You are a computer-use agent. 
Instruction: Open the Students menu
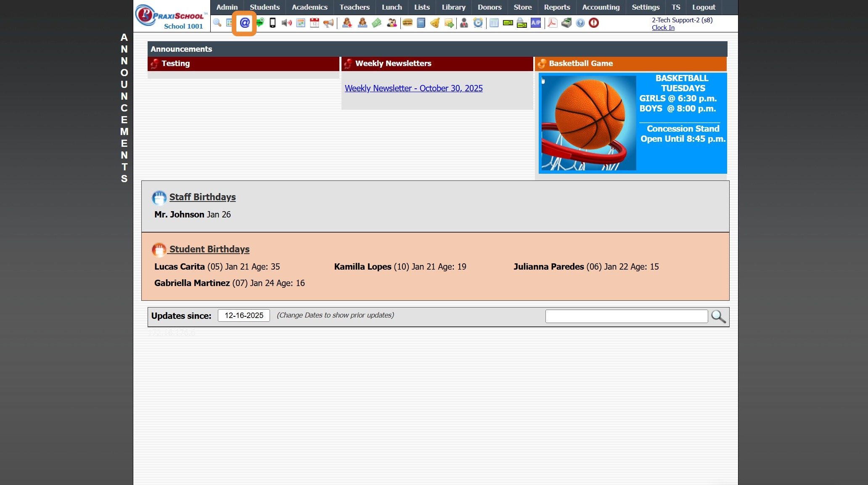[x=265, y=7]
